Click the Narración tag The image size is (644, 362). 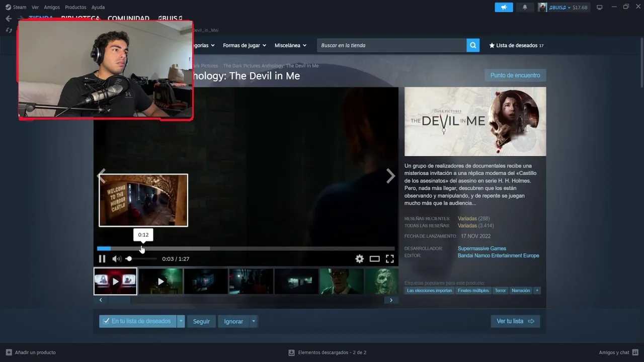[x=521, y=291]
